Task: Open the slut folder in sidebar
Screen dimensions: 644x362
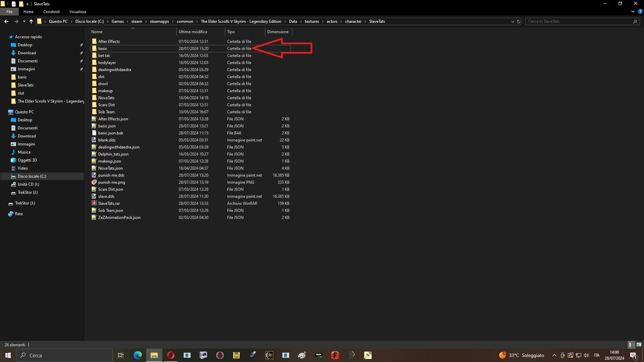Action: 21,93
